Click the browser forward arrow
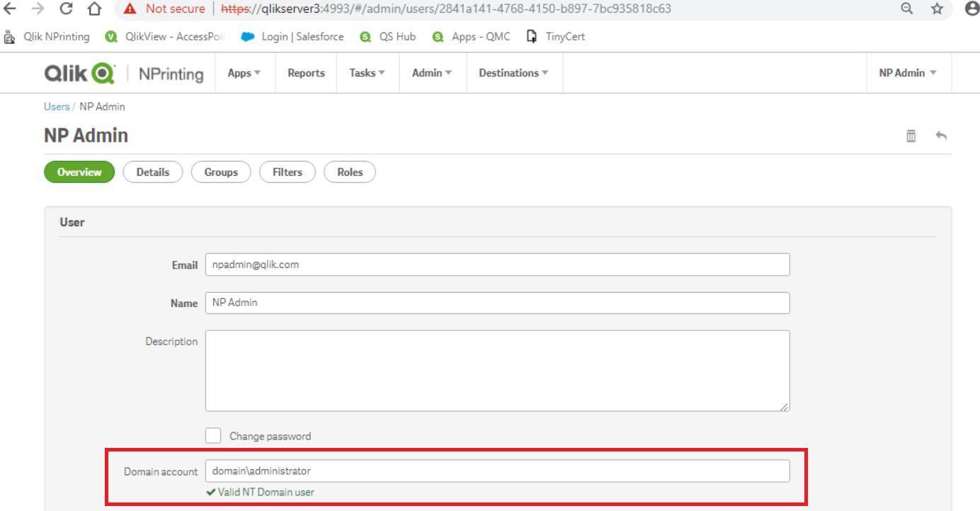This screenshot has height=511, width=980. 38,9
